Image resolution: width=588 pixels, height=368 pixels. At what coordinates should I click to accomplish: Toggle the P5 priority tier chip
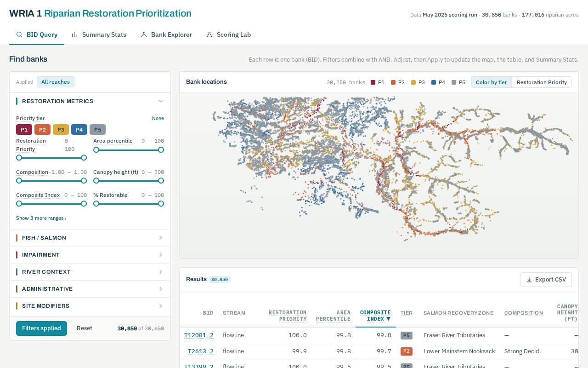97,130
